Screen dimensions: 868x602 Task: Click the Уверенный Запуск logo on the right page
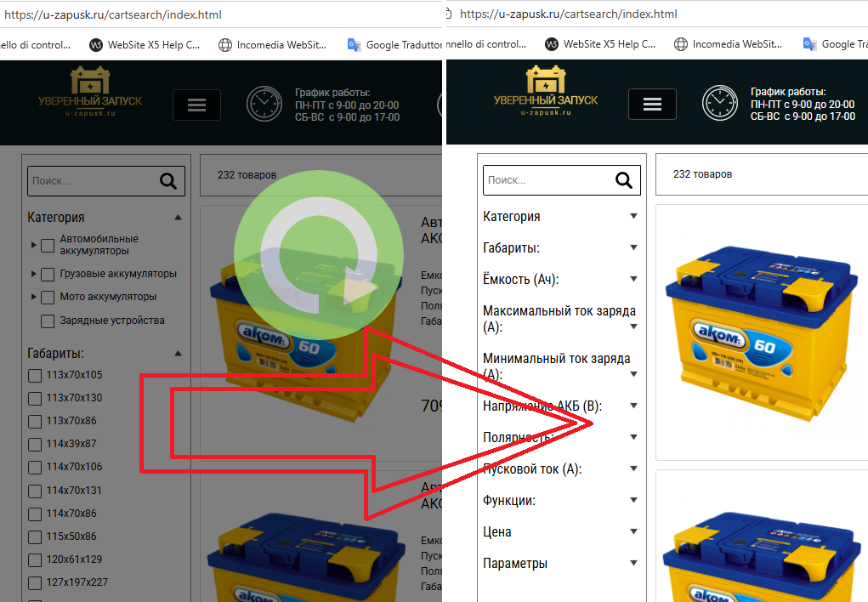tap(546, 92)
